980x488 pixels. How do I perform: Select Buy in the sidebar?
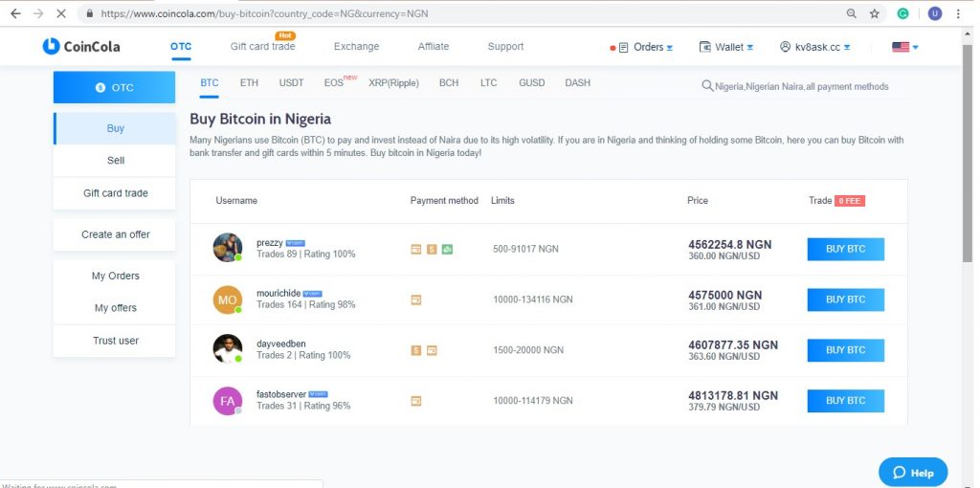point(115,128)
